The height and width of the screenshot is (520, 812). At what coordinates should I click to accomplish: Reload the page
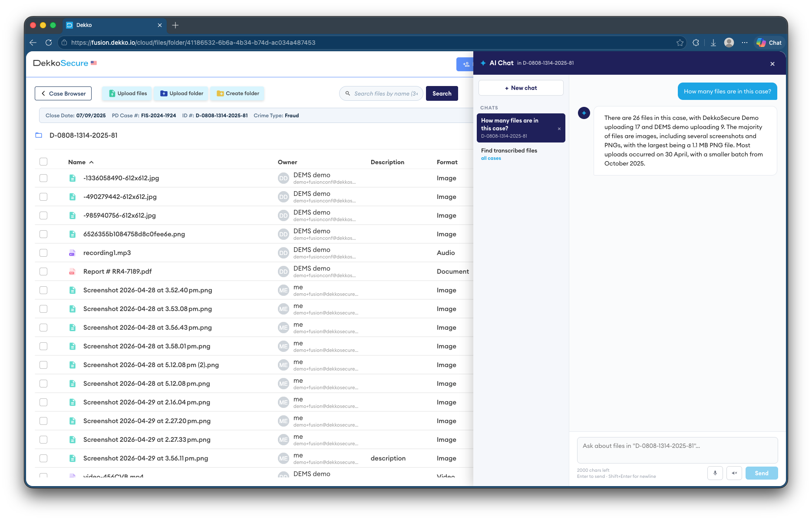coord(49,43)
